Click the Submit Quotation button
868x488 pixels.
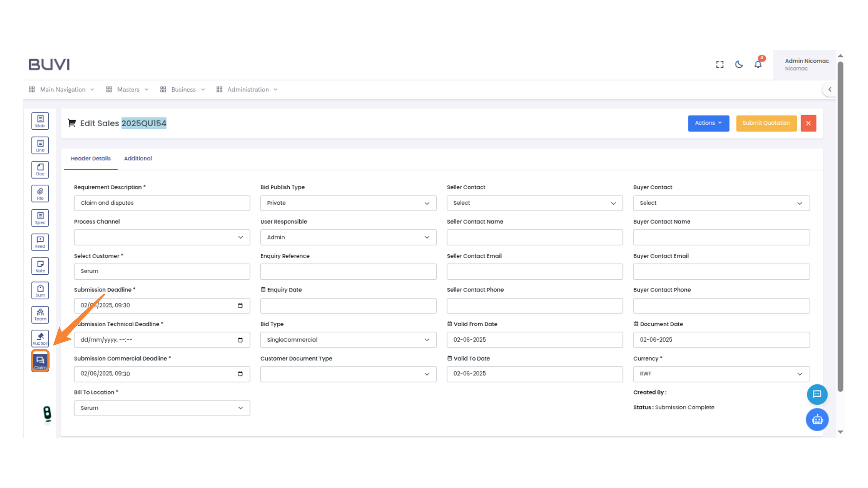click(766, 123)
